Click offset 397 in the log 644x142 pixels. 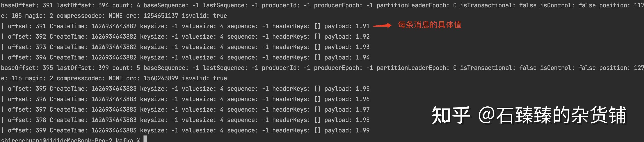pos(41,110)
